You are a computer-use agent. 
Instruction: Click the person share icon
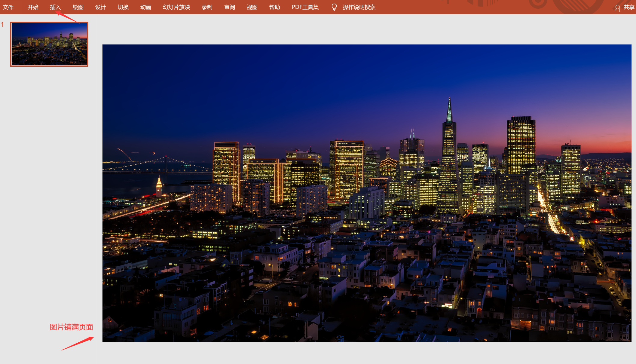pos(617,8)
